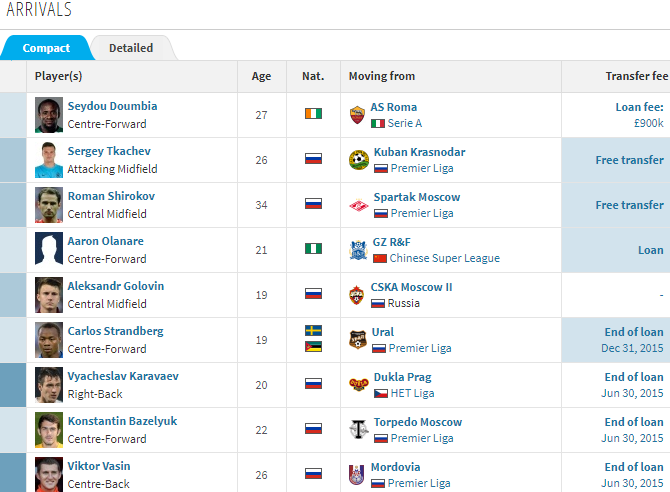Click the Spartak Moscow club crest icon

click(357, 205)
